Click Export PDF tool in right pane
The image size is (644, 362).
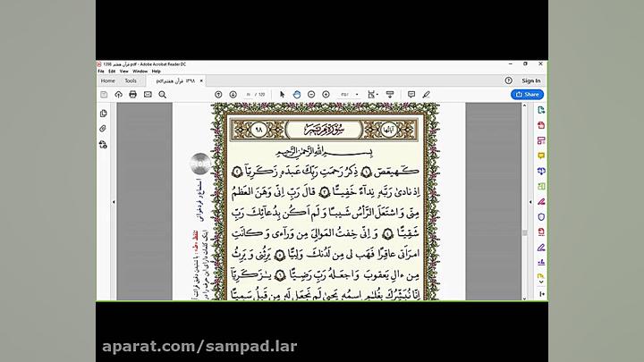pos(541,110)
